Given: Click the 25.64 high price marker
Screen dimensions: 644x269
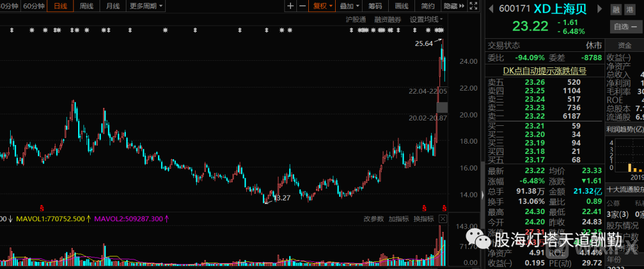Looking at the screenshot, I should (424, 44).
